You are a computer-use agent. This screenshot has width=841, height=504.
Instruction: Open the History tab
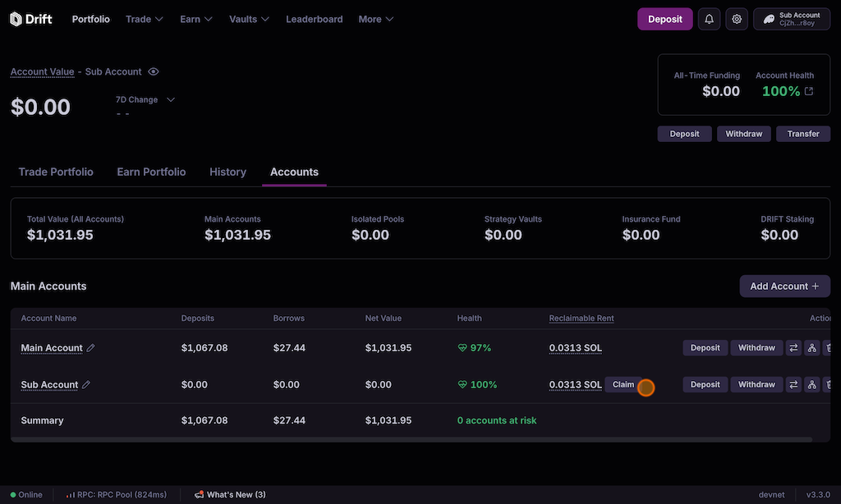(227, 172)
